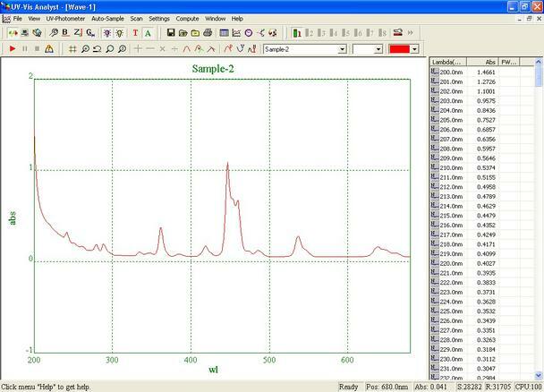Image resolution: width=544 pixels, height=392 pixels.
Task: Expand toolbar overflow chevron
Action: pos(411,32)
